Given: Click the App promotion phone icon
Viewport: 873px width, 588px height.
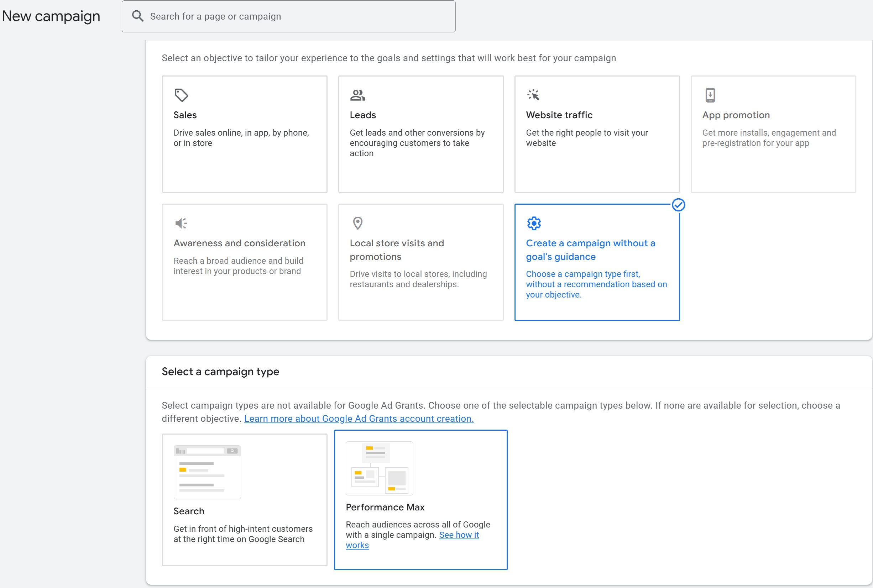Looking at the screenshot, I should pos(710,95).
